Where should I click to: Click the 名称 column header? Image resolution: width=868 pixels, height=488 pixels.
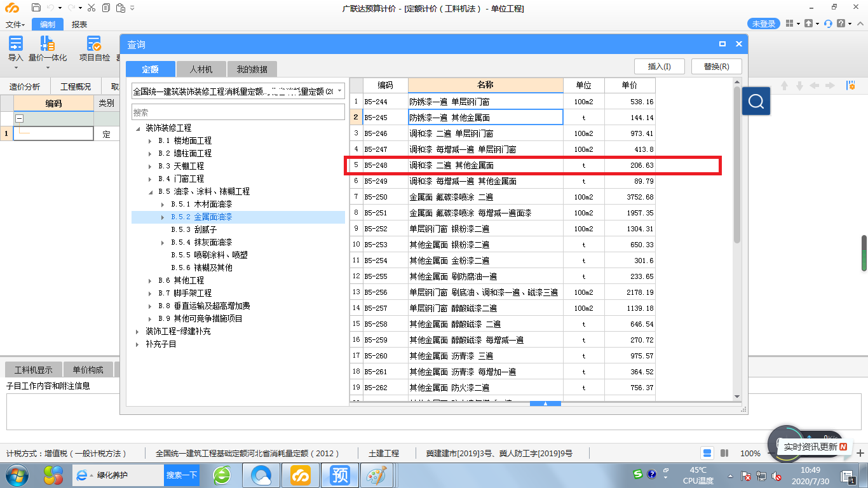click(x=485, y=85)
